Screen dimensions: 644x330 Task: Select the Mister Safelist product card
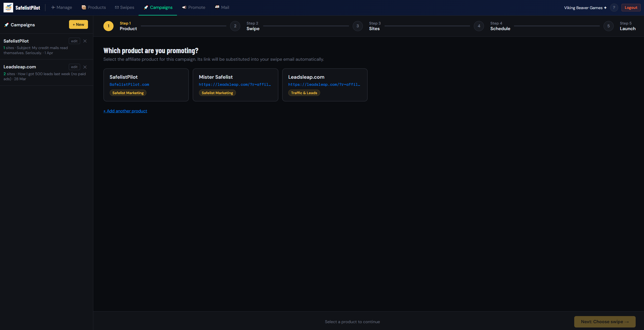point(235,85)
